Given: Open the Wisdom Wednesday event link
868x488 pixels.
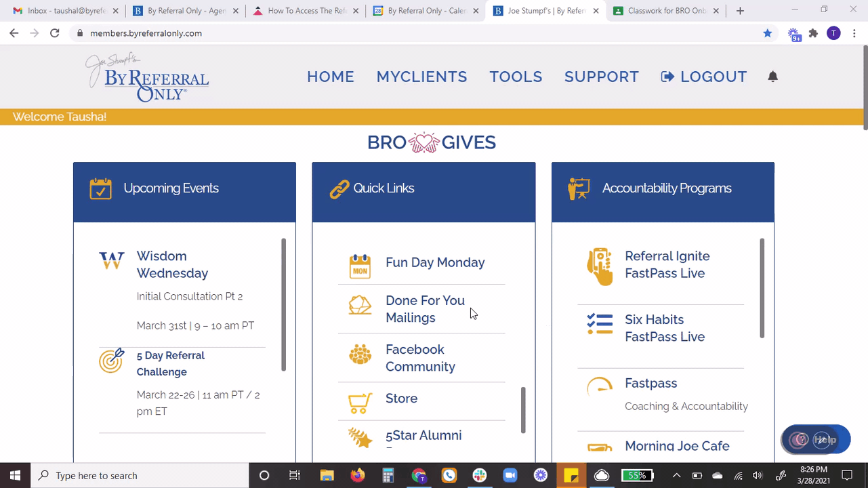Looking at the screenshot, I should [x=172, y=264].
